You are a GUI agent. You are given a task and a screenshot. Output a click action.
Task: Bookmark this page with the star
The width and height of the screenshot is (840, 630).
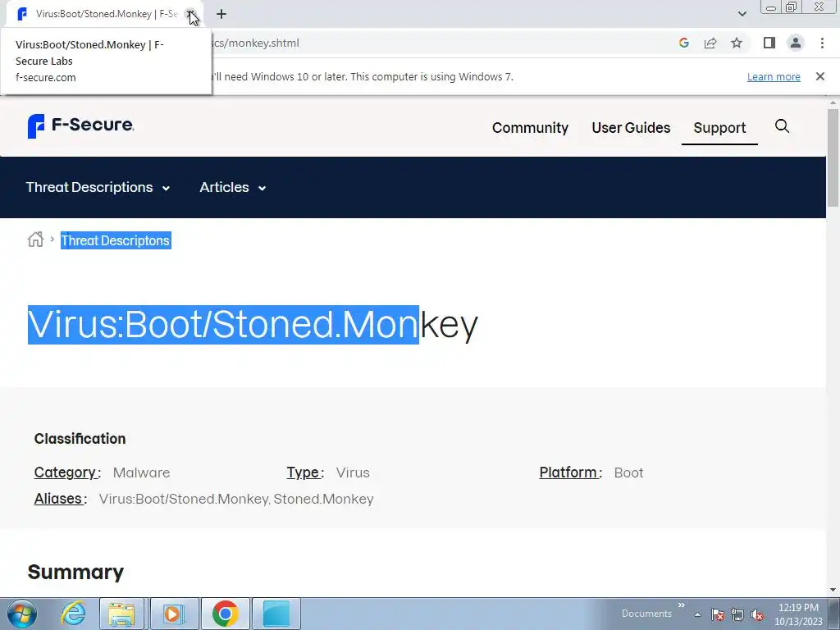click(737, 43)
